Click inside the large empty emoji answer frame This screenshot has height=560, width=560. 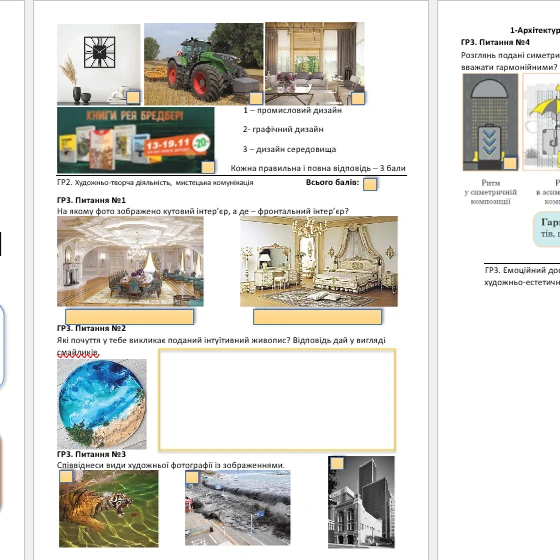click(x=277, y=399)
